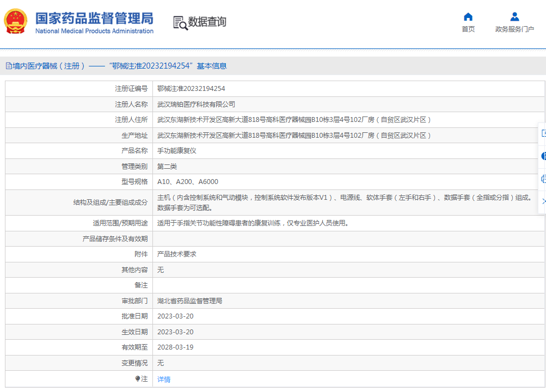Click the 产品储存条件及有效期 label

(x=115, y=239)
